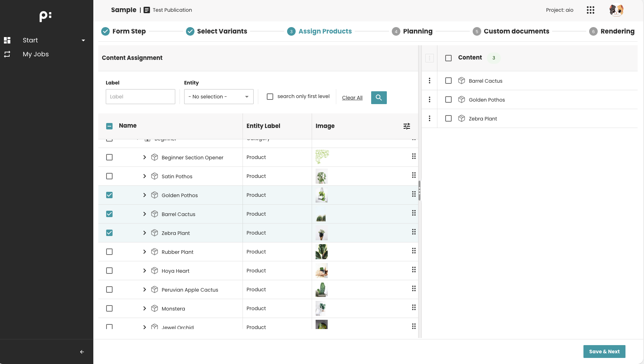Expand the Hoya Heart product row
This screenshot has width=644, height=364.
coord(145,270)
